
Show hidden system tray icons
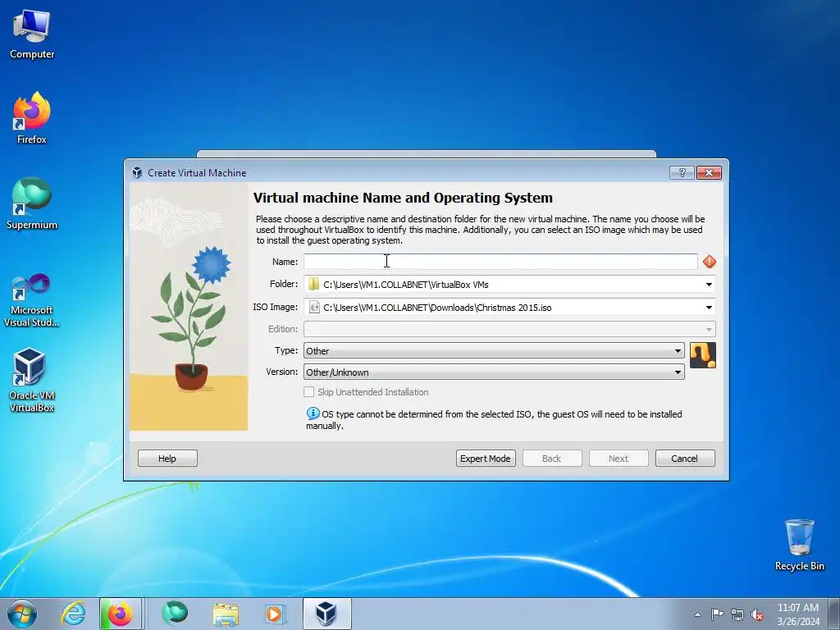point(697,614)
